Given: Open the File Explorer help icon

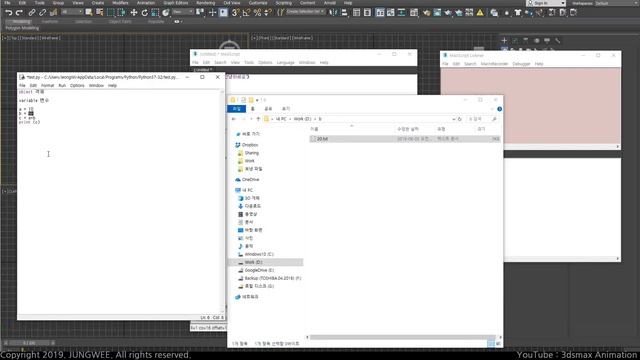Looking at the screenshot, I should [499, 109].
